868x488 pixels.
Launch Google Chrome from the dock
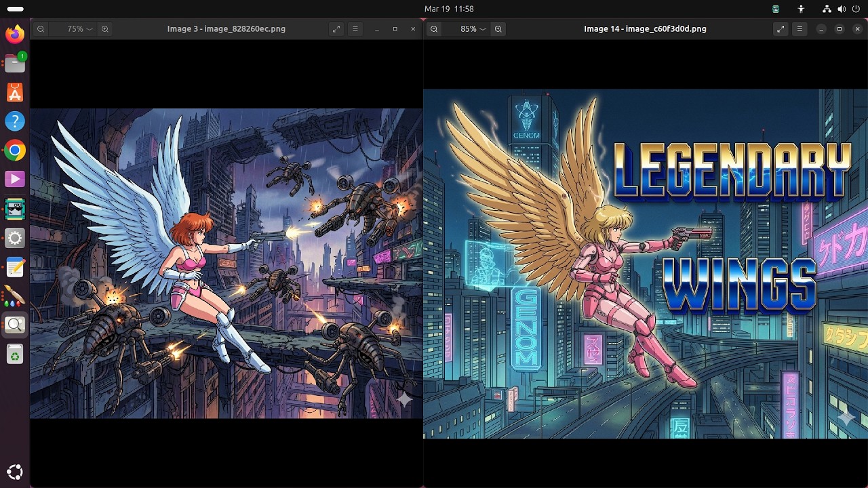(15, 150)
